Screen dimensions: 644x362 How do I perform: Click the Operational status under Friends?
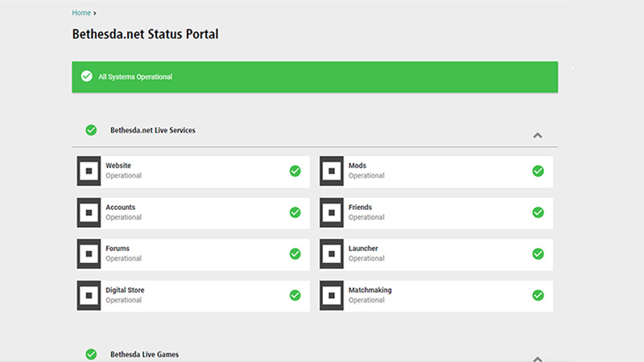pyautogui.click(x=366, y=217)
